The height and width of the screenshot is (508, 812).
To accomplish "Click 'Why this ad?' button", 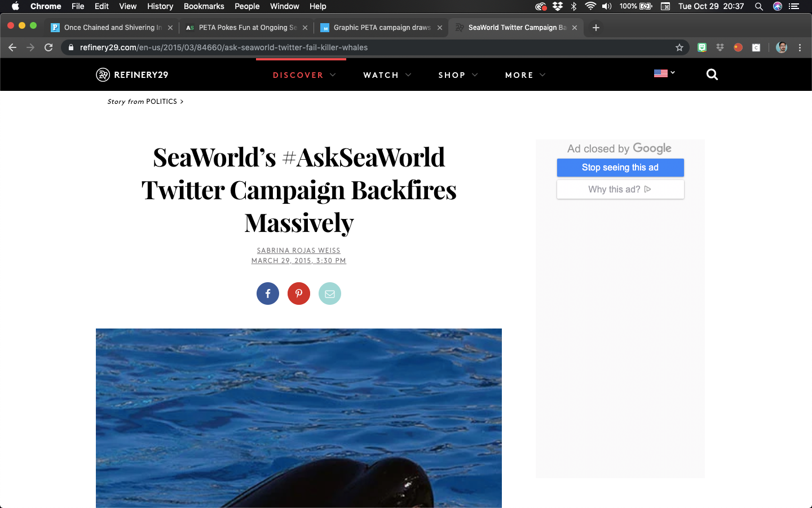I will pyautogui.click(x=620, y=189).
